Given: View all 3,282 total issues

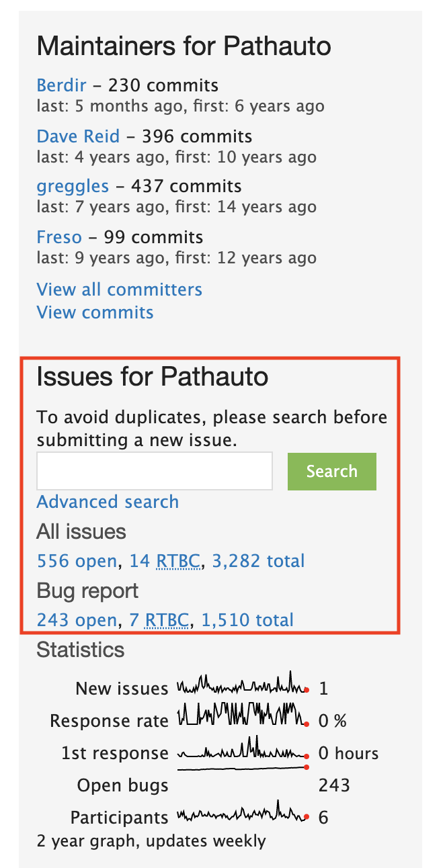Looking at the screenshot, I should coord(259,561).
